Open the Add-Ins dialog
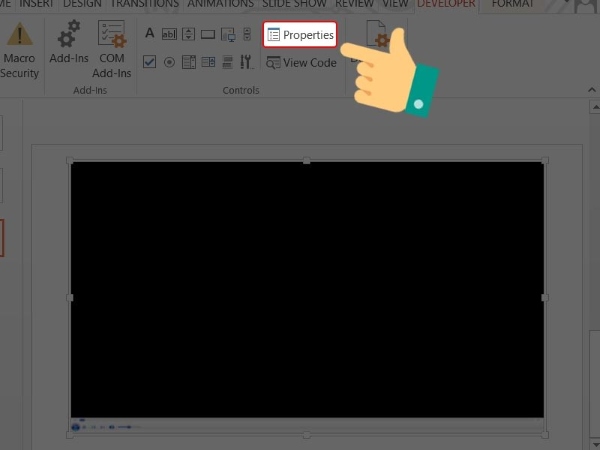Screen dimensions: 600x450 tap(69, 50)
